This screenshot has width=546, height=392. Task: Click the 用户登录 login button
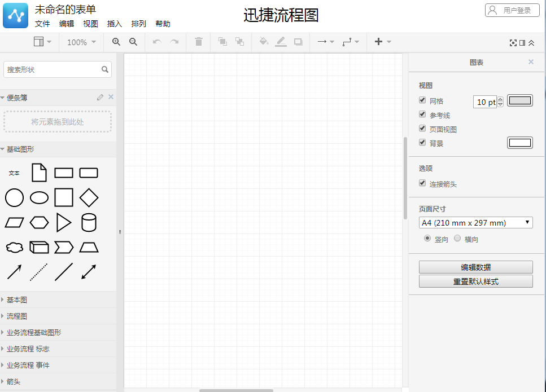pyautogui.click(x=512, y=10)
